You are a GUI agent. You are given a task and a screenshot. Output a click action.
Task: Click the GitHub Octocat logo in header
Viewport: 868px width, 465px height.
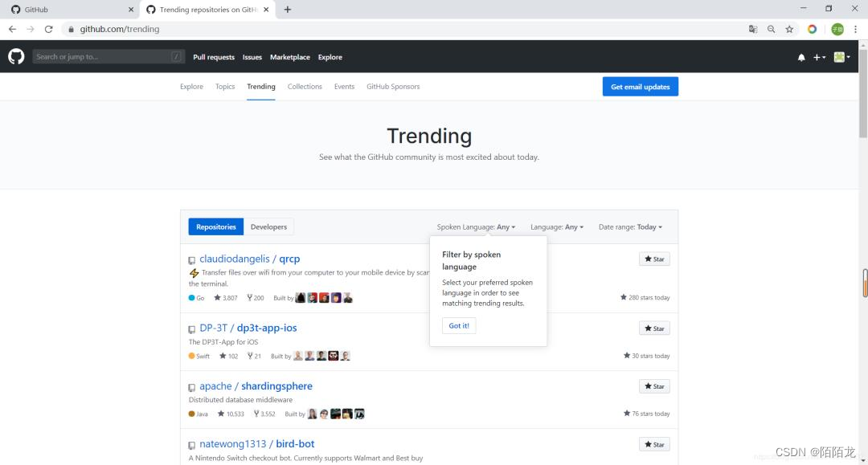click(16, 56)
